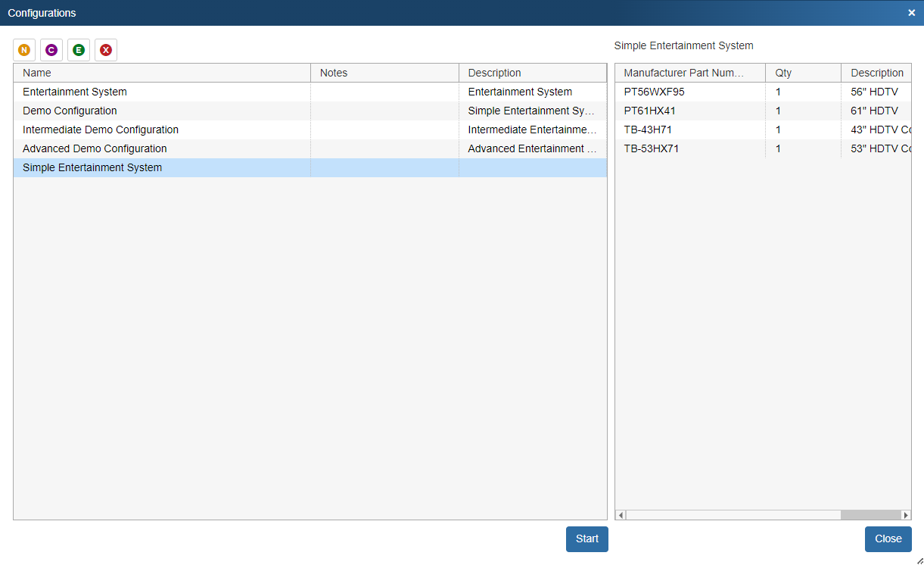Click the Notes column header
Image resolution: width=924 pixels, height=565 pixels.
tap(384, 73)
